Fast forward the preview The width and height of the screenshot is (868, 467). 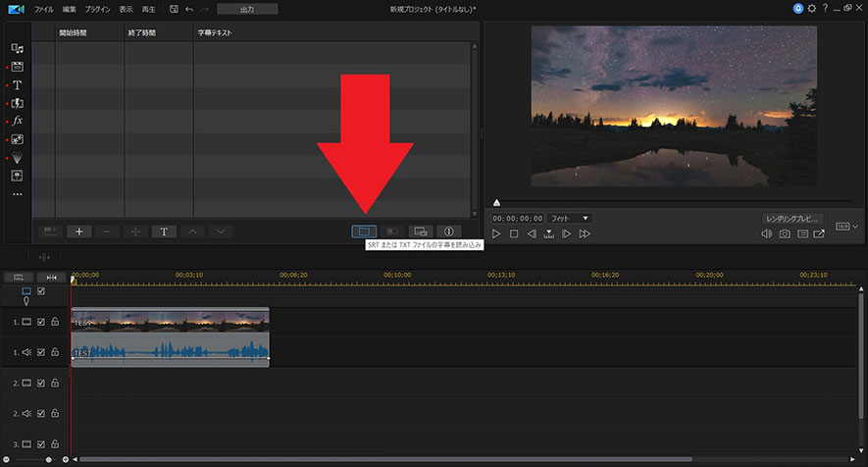(585, 233)
